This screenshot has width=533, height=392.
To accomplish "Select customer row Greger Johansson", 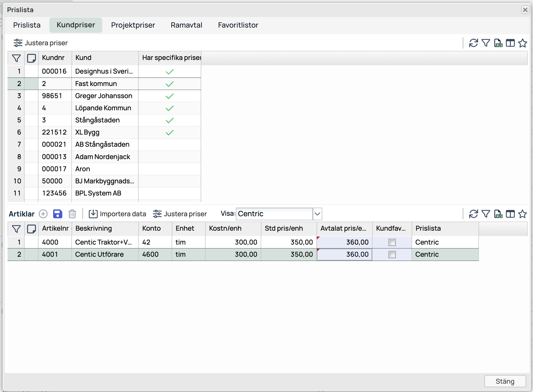I will click(x=104, y=96).
